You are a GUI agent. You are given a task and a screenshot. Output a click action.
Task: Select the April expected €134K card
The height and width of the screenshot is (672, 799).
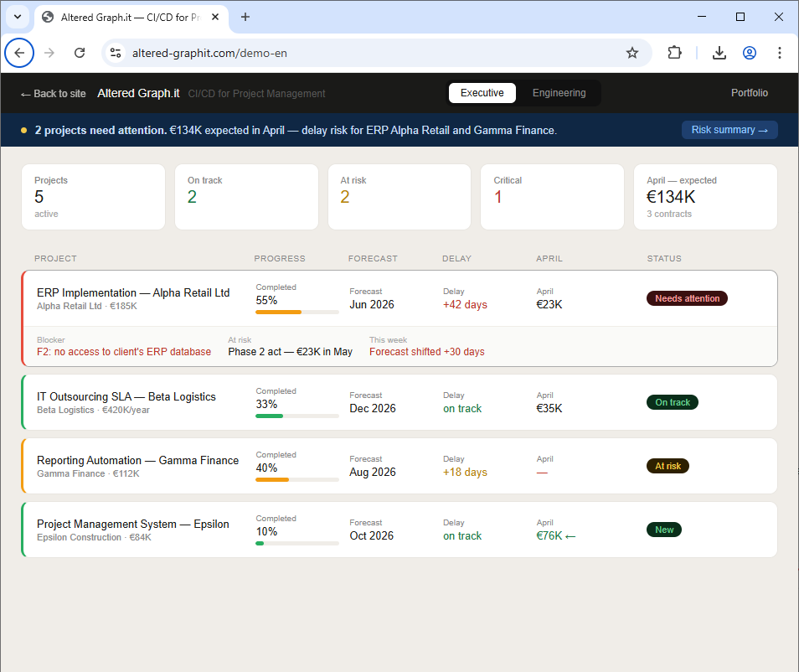coord(705,197)
